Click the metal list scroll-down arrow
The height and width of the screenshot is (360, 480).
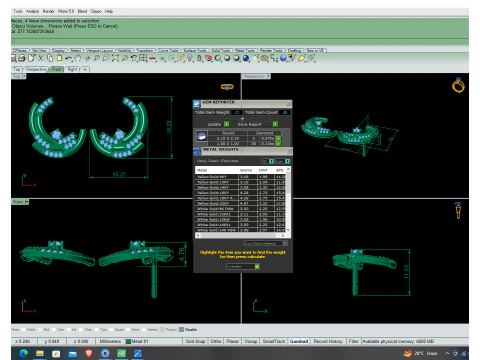[288, 230]
